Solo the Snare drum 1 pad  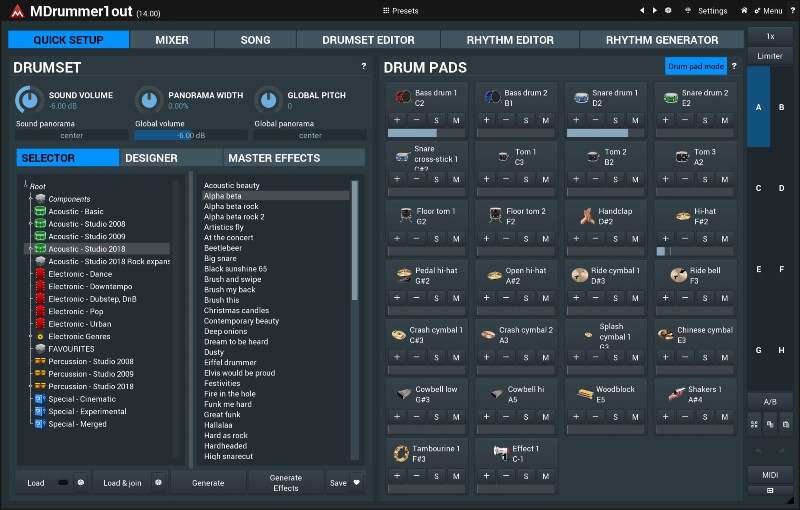615,120
